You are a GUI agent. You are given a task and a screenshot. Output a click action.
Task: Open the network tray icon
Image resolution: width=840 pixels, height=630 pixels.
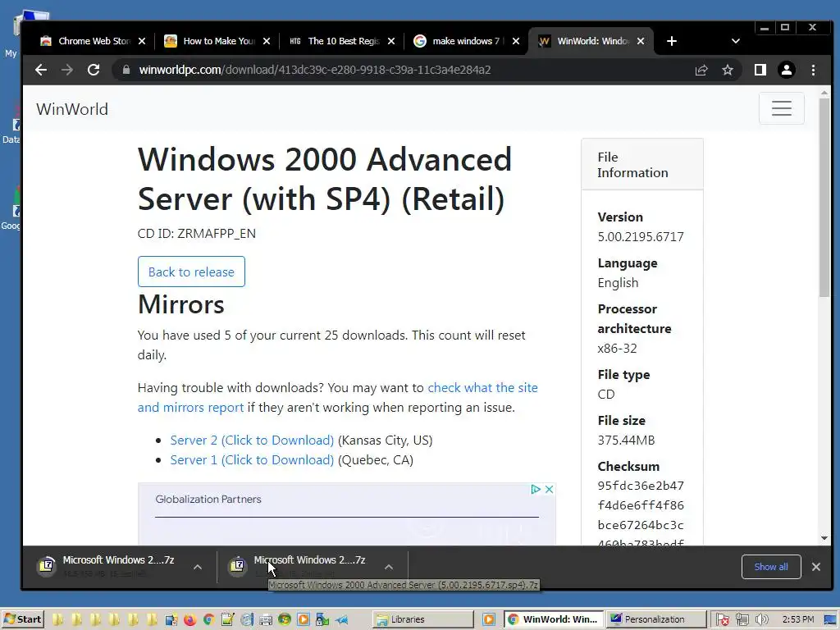(742, 620)
